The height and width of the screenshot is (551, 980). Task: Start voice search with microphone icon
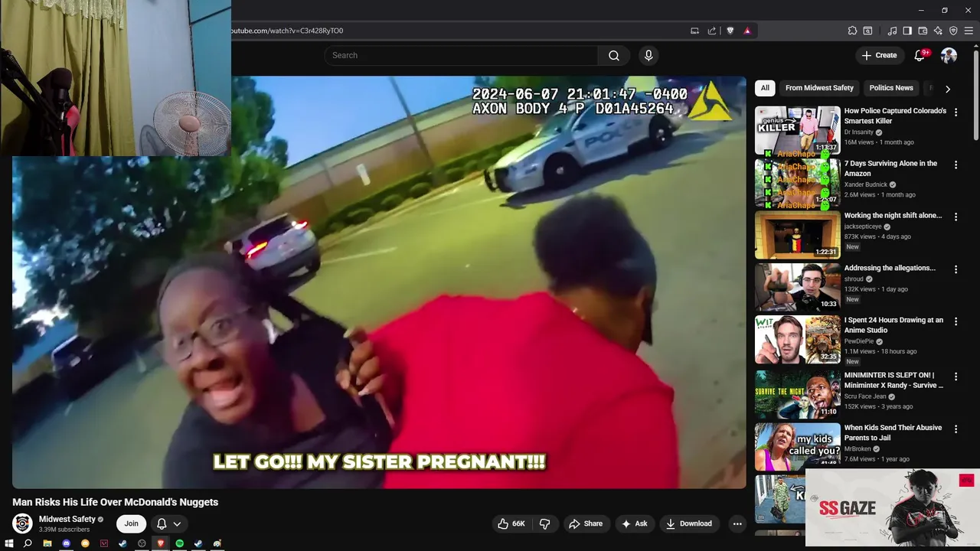(648, 55)
